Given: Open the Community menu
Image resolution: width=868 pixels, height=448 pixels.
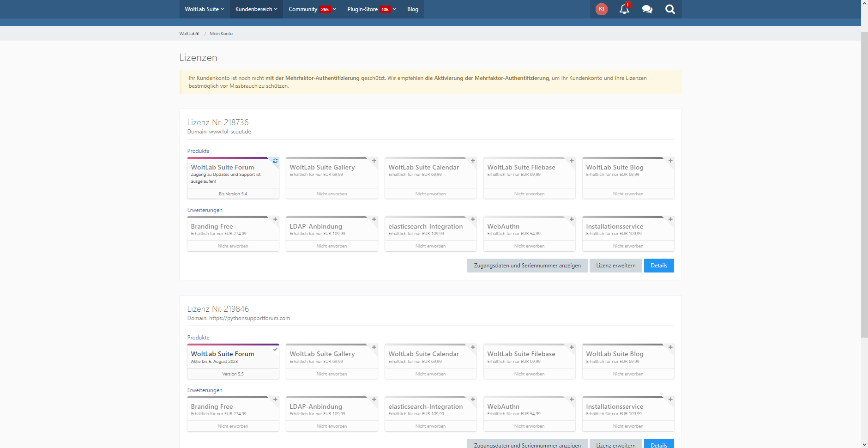Looking at the screenshot, I should 312,9.
